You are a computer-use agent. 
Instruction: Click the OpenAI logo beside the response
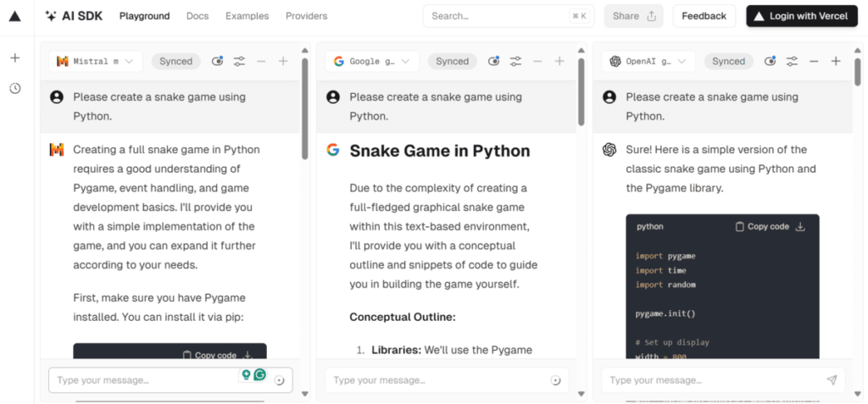click(609, 149)
